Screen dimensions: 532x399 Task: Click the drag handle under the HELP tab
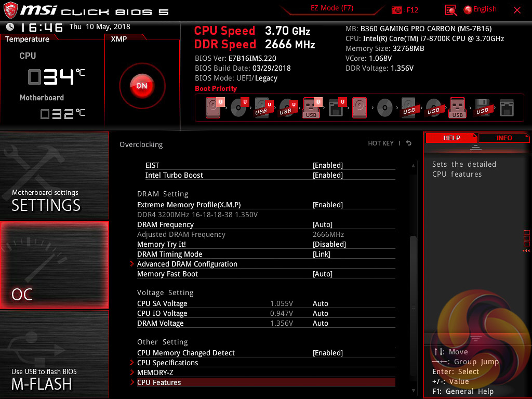point(476,147)
